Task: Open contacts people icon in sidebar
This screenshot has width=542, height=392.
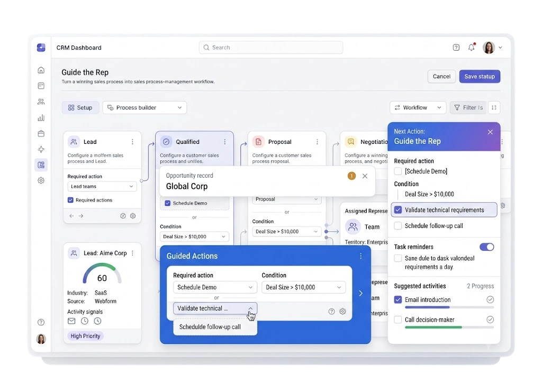Action: 41,102
